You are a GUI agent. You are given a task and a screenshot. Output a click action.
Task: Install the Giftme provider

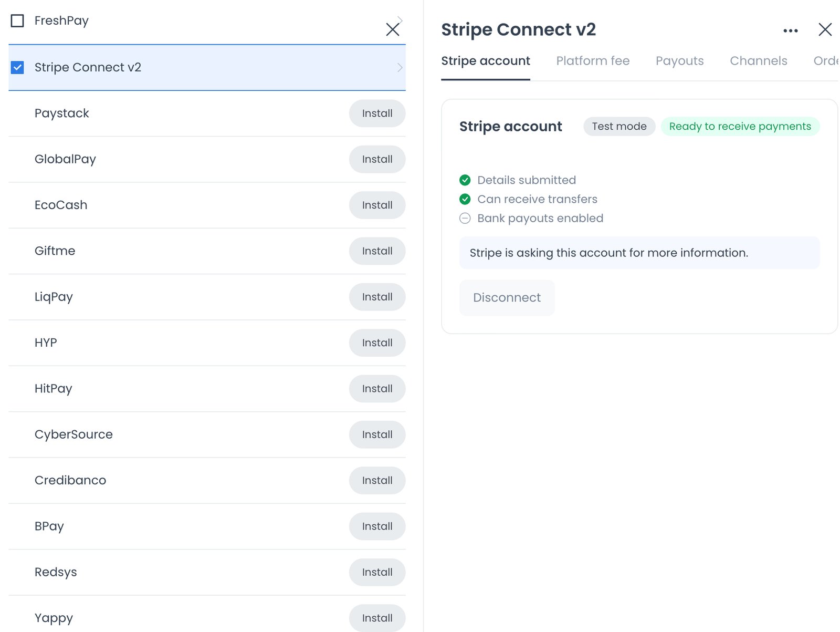coord(377,251)
